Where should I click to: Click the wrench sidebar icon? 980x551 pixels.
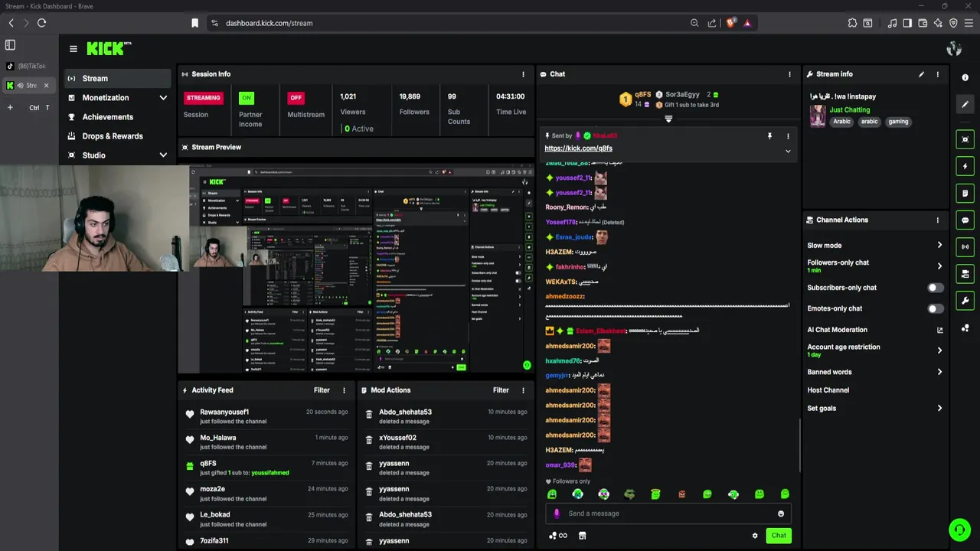point(965,300)
